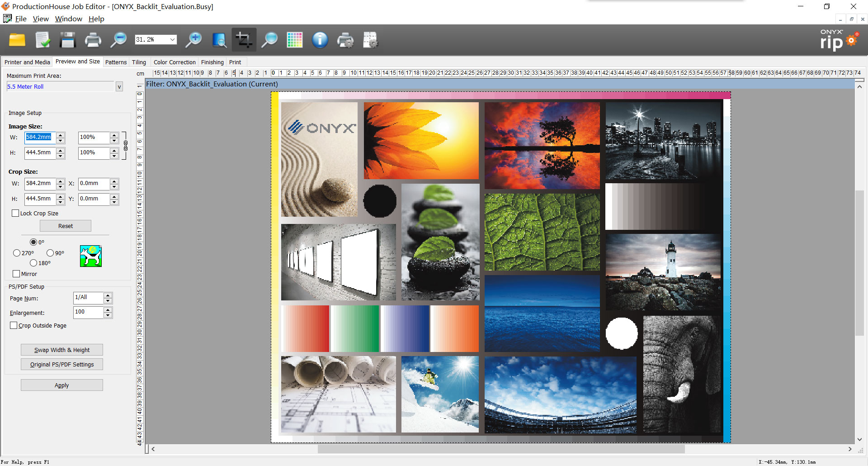Image resolution: width=868 pixels, height=466 pixels.
Task: Increase Image Size width spinner
Action: click(61, 135)
